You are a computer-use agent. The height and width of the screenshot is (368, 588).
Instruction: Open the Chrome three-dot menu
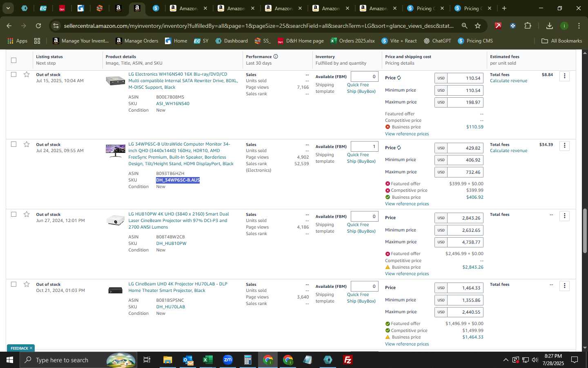click(x=579, y=26)
